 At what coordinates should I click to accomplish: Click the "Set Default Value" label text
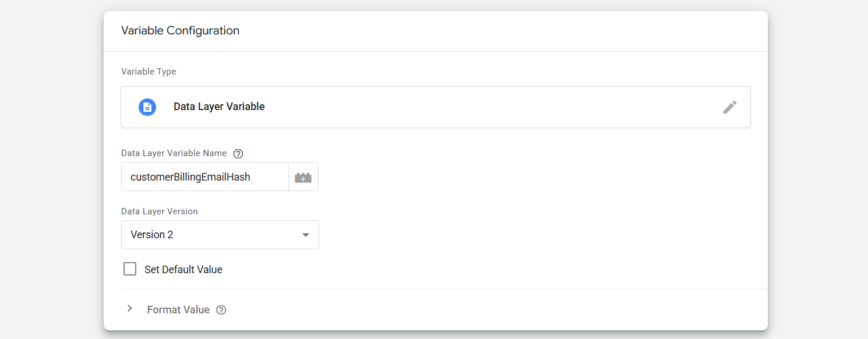[x=183, y=270]
